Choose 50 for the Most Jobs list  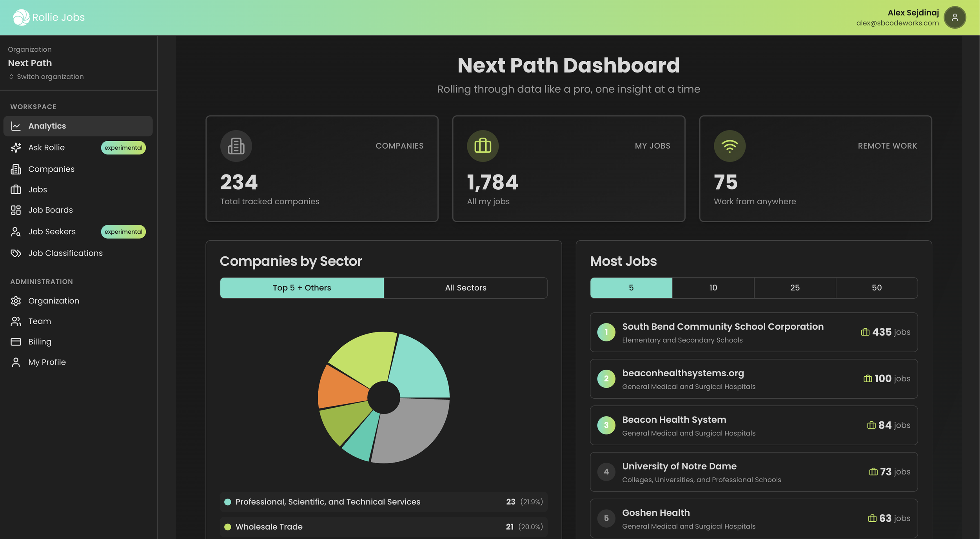[877, 287]
